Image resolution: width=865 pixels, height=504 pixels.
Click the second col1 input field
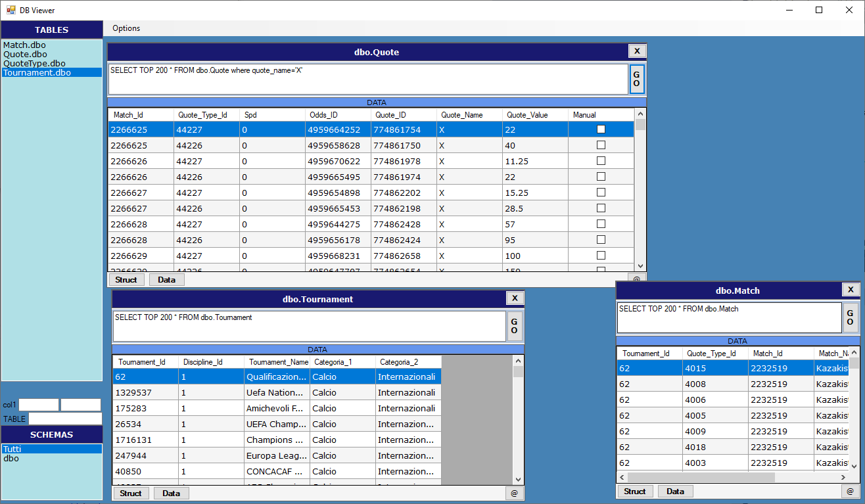pyautogui.click(x=81, y=405)
